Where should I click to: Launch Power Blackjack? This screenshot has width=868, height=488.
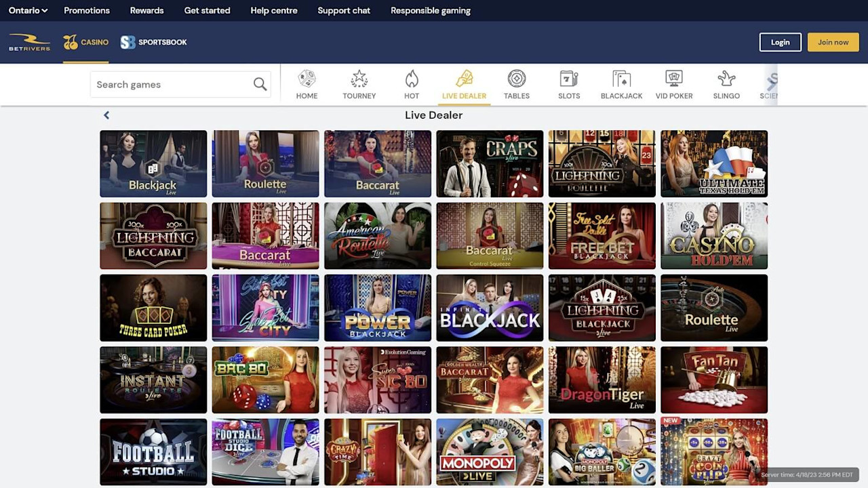[x=378, y=308]
